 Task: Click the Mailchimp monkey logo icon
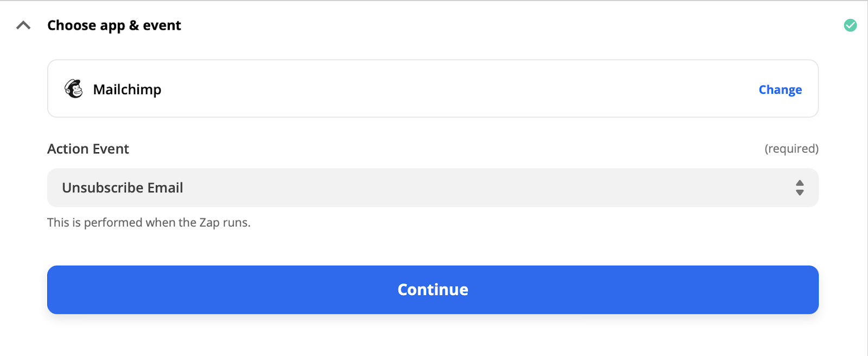[x=74, y=89]
